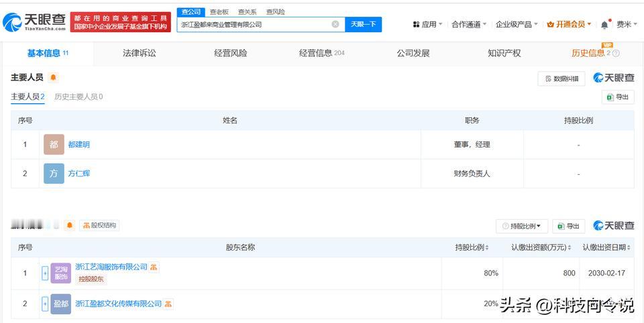This screenshot has width=644, height=323.
Task: Select the 历史主要人员 0 sub-tab
Action: coord(78,97)
